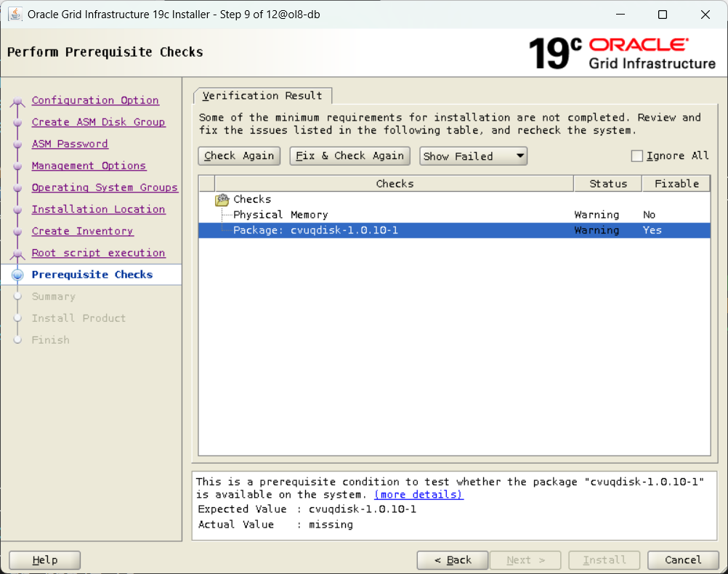Click Fix & Check Again button
Image resolution: width=728 pixels, height=574 pixels.
(349, 156)
